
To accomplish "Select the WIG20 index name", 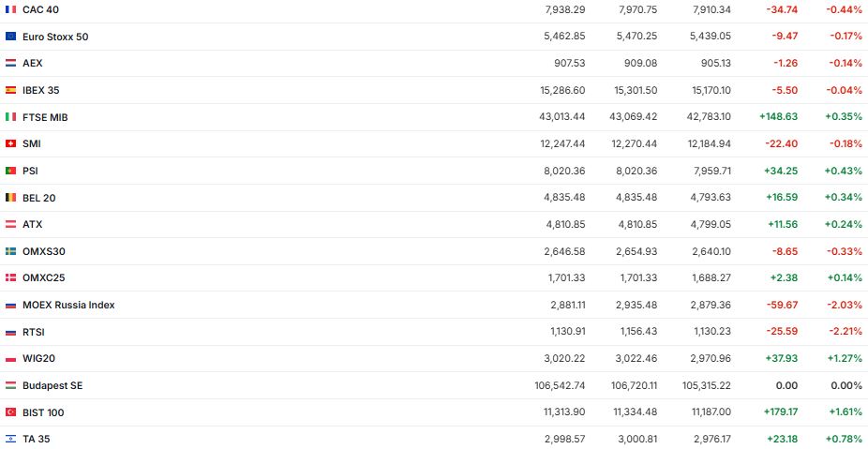I will (x=38, y=358).
